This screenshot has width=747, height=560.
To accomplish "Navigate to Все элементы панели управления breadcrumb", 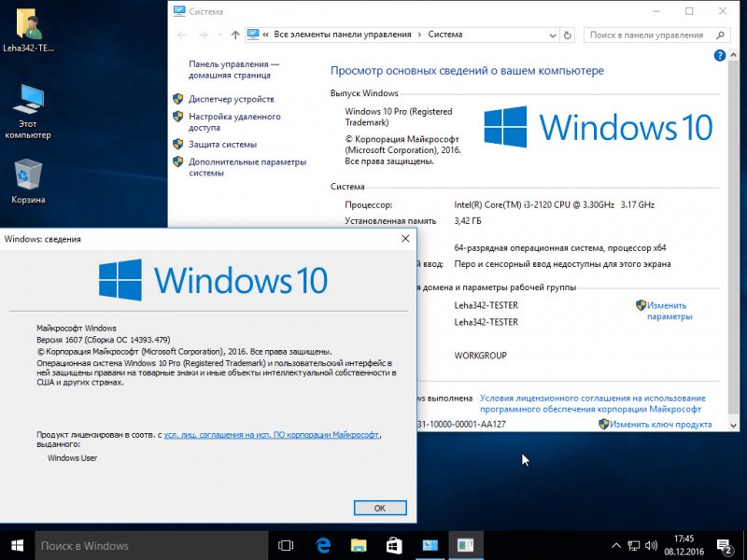I will [x=343, y=35].
